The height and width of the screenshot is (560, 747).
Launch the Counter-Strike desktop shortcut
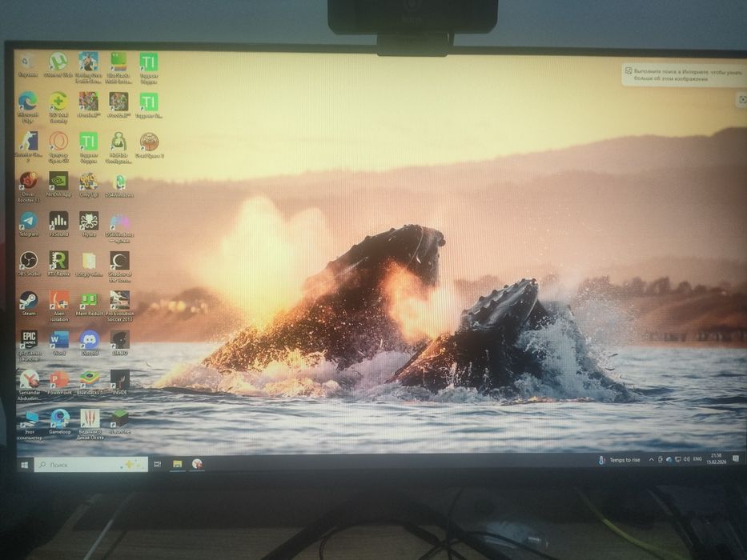[28, 147]
